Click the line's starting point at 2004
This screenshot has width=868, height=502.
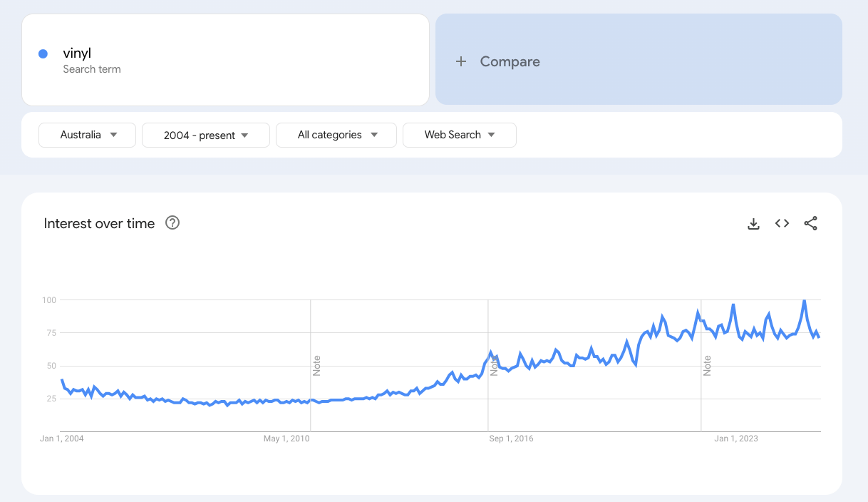62,381
